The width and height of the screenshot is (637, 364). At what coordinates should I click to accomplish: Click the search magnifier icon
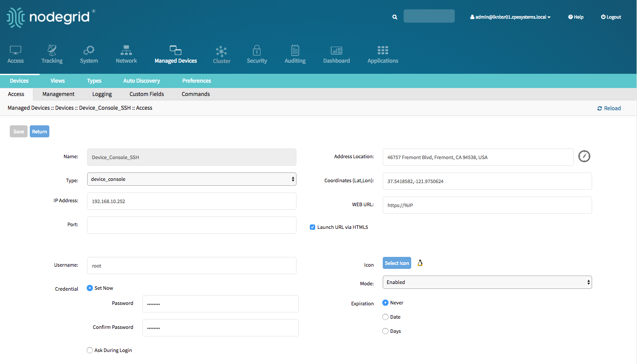coord(395,17)
